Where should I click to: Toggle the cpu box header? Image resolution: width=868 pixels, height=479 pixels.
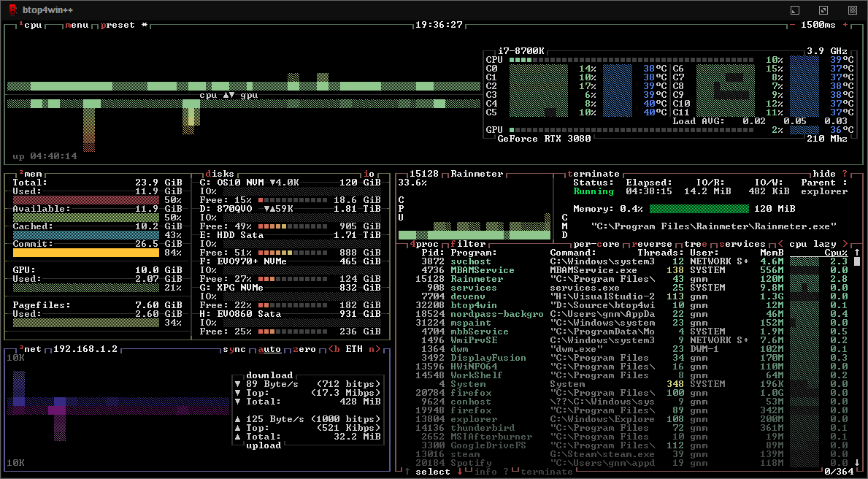31,25
